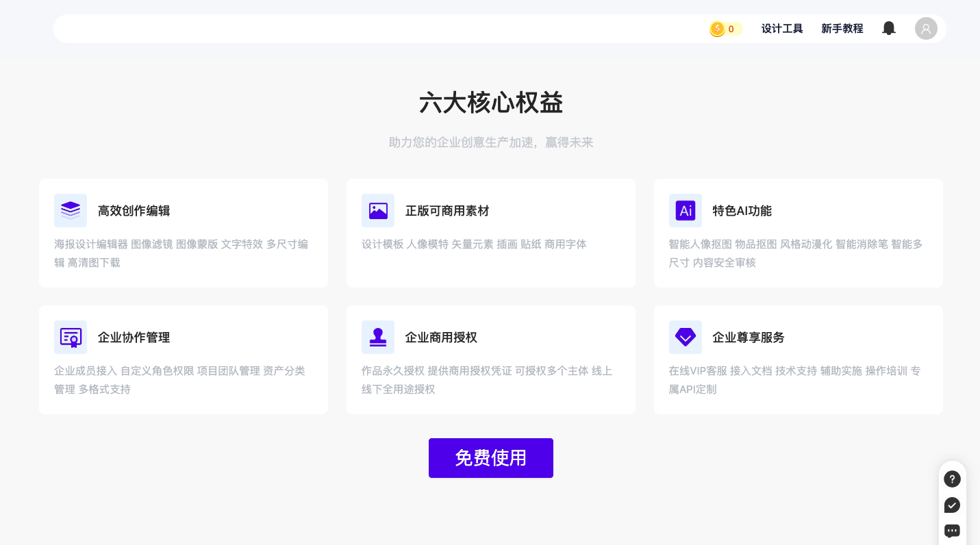
Task: Open the 新手教程 menu
Action: (x=842, y=29)
